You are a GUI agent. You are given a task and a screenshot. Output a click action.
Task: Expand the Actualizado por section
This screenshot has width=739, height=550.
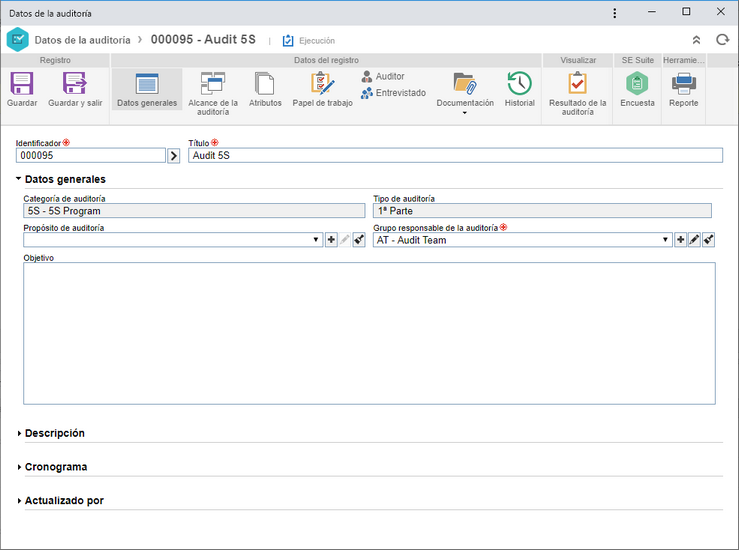pos(19,501)
